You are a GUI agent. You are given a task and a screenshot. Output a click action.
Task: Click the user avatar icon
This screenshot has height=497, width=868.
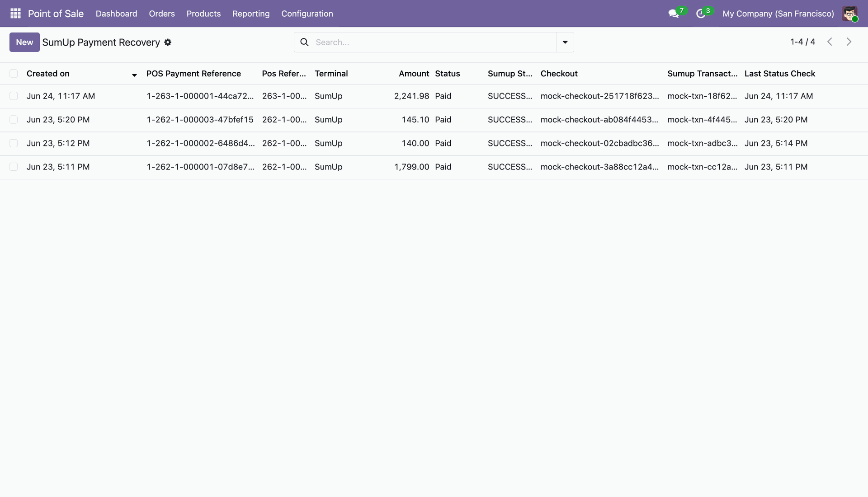click(x=850, y=14)
